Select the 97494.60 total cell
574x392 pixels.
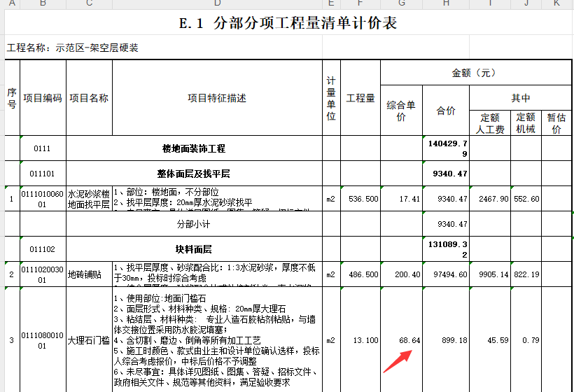(447, 274)
